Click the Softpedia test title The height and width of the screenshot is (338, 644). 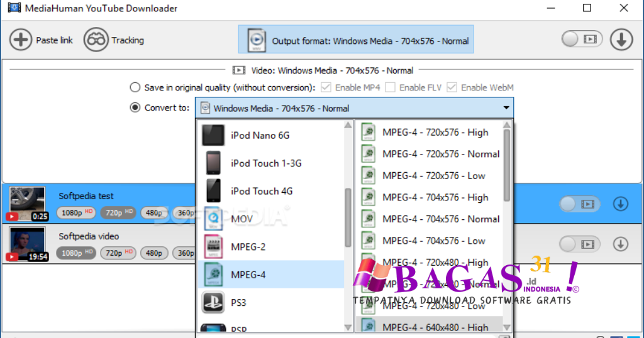click(86, 196)
